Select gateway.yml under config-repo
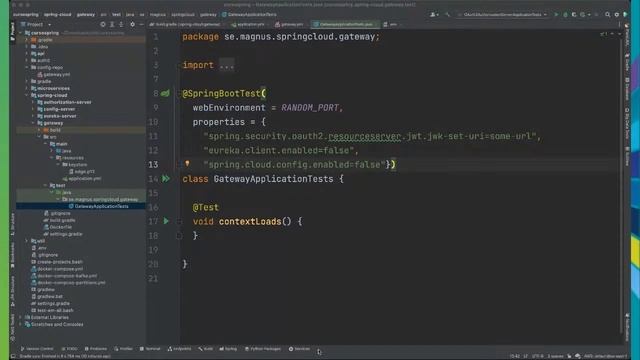This screenshot has height=360, width=640. point(56,74)
